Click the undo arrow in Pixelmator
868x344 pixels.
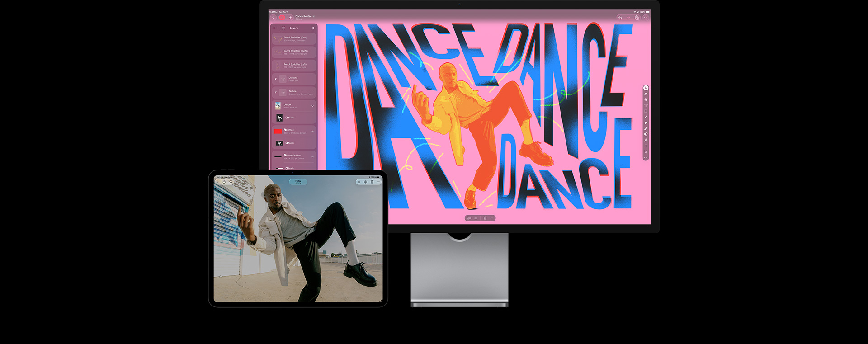(620, 18)
